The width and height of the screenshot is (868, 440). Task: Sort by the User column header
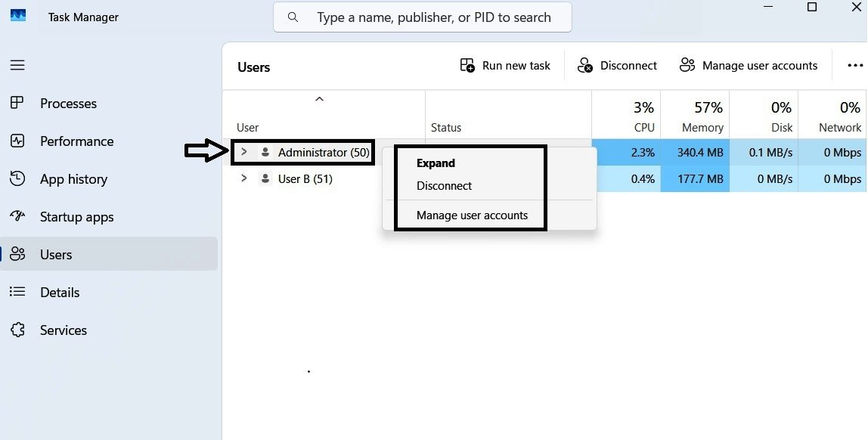coord(247,128)
